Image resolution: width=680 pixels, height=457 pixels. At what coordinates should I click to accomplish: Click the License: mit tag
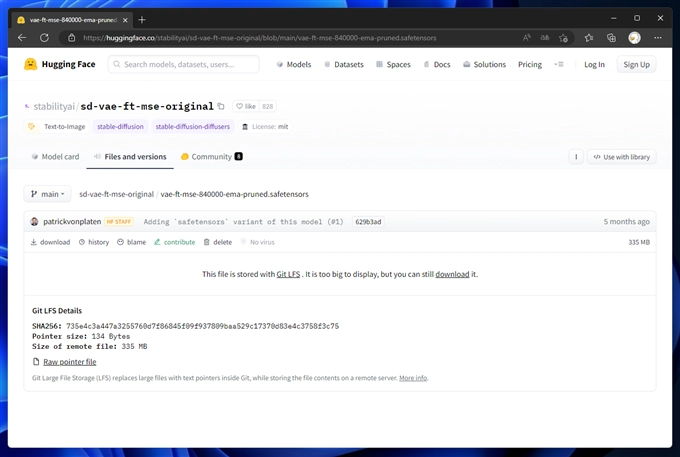[265, 127]
